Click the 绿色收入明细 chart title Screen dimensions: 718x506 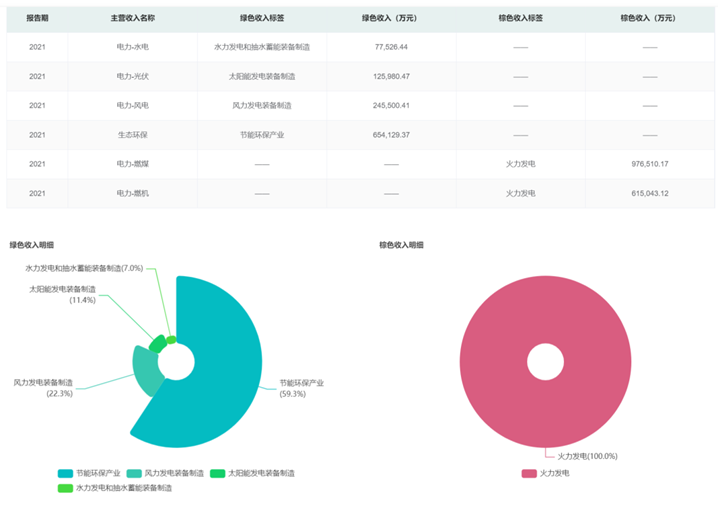[x=32, y=245]
